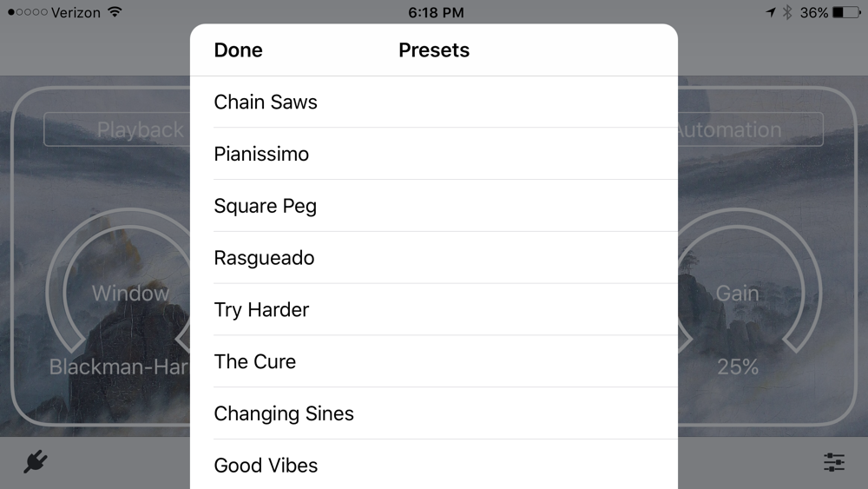Choose the Pianissimo preset
This screenshot has width=868, height=489.
click(434, 154)
